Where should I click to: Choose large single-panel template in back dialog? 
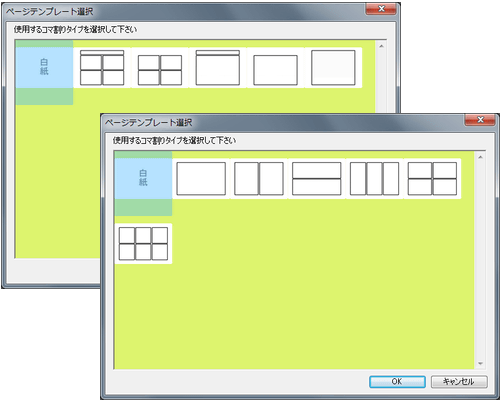tap(333, 68)
